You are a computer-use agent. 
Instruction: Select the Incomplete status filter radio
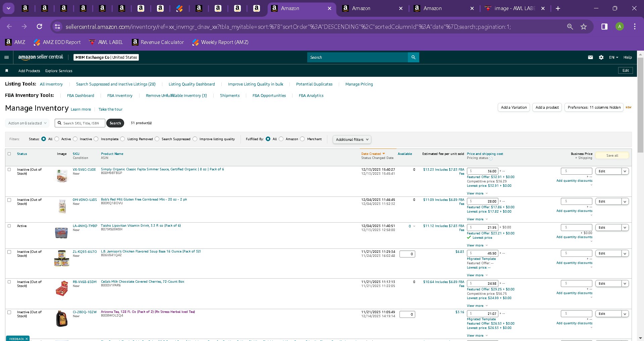pyautogui.click(x=96, y=139)
